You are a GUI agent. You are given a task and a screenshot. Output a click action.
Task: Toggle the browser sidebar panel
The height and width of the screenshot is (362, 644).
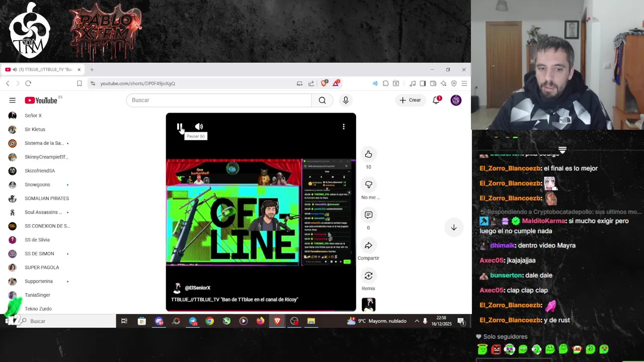click(x=423, y=83)
